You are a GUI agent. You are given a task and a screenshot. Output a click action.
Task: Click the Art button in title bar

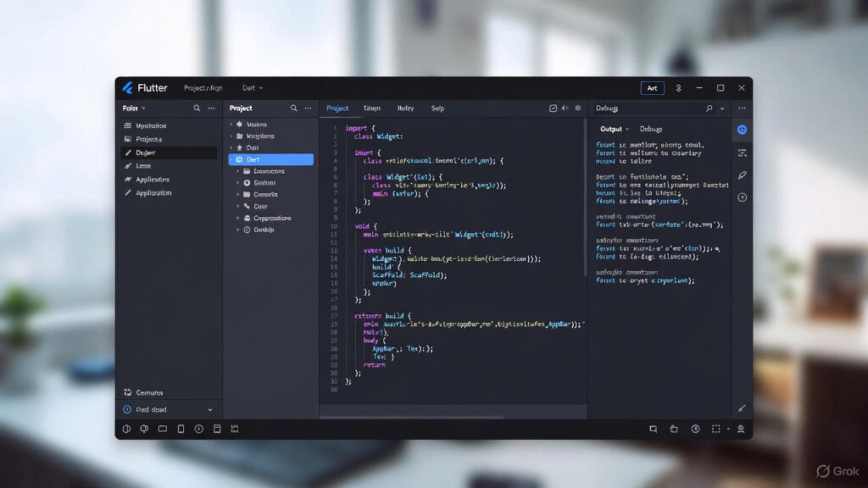[652, 88]
